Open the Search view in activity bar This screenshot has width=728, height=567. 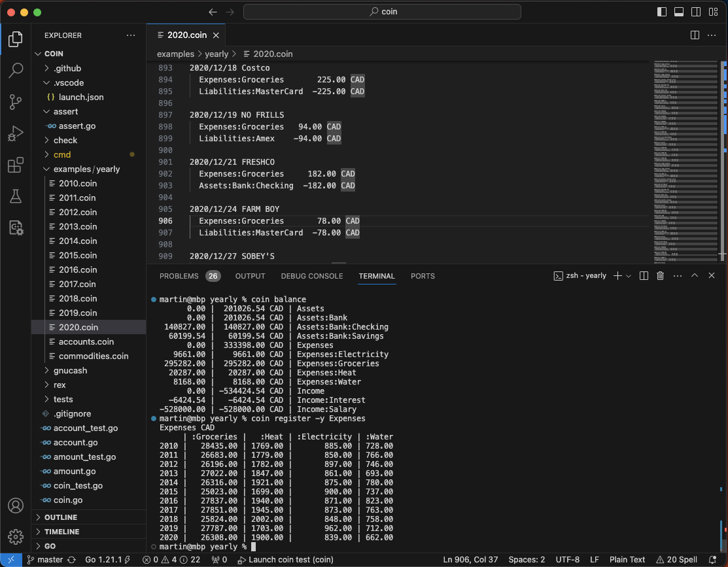pyautogui.click(x=16, y=71)
